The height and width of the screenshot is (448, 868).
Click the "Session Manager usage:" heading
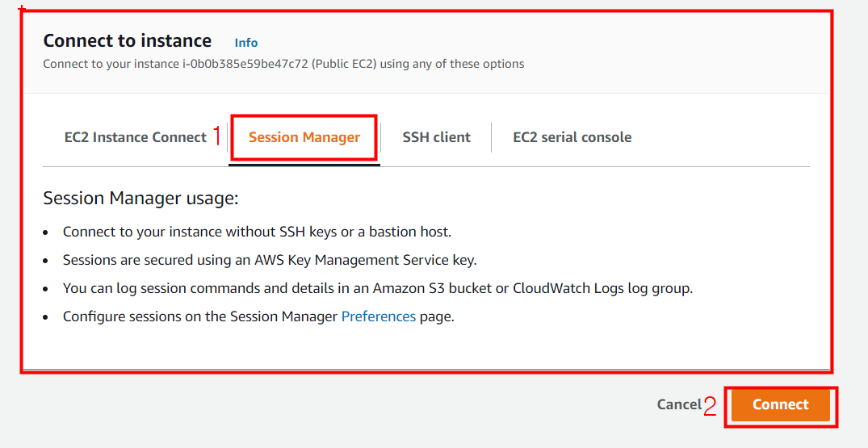pos(140,198)
